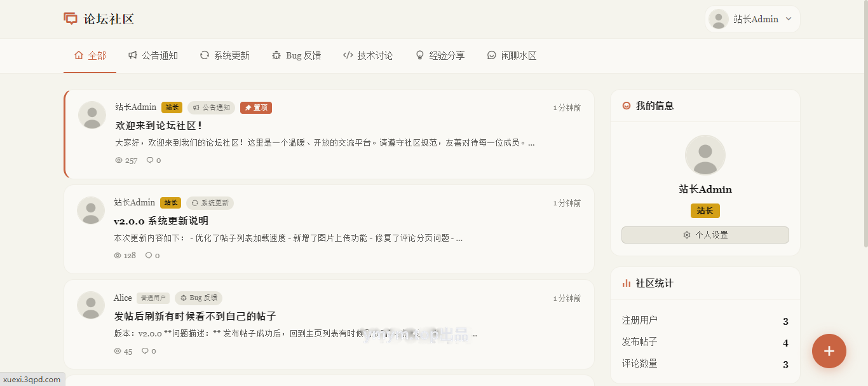The width and height of the screenshot is (868, 386).
Task: Switch to the 公告通知 tab
Action: [x=153, y=55]
